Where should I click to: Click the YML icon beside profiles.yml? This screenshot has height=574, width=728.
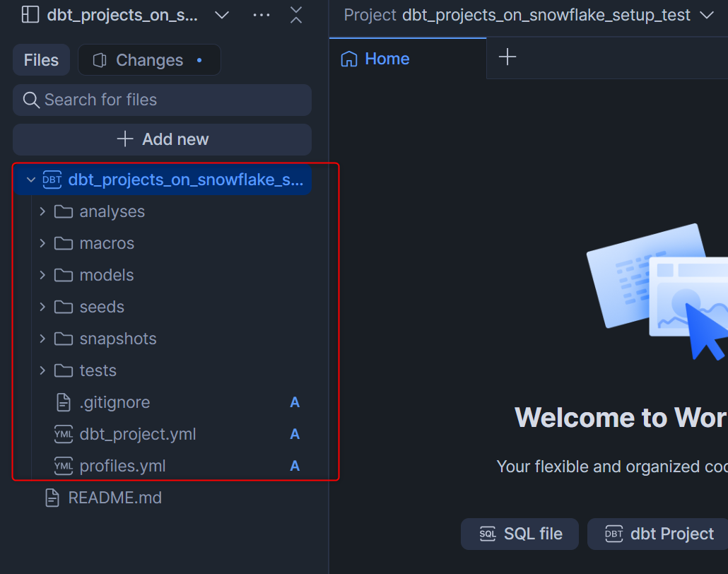click(64, 466)
